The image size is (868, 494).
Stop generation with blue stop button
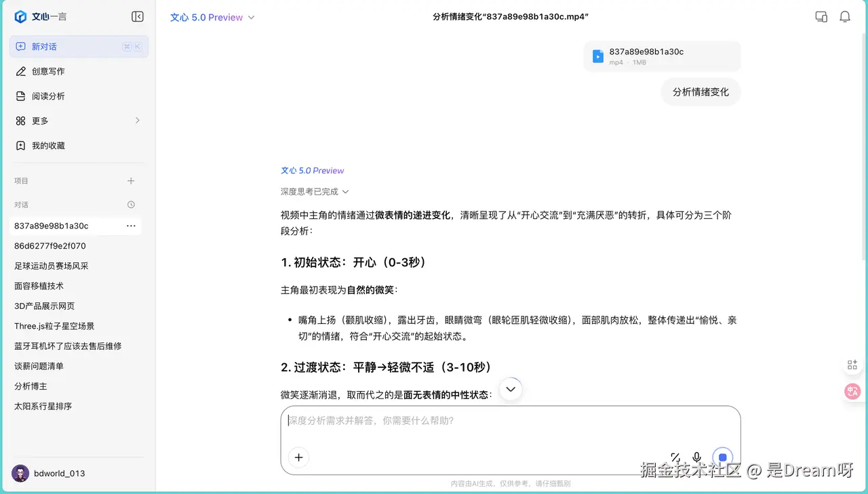click(x=723, y=457)
